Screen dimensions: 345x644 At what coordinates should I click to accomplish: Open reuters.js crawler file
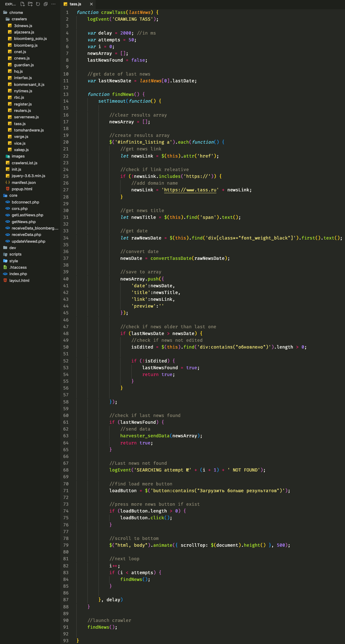(22, 110)
